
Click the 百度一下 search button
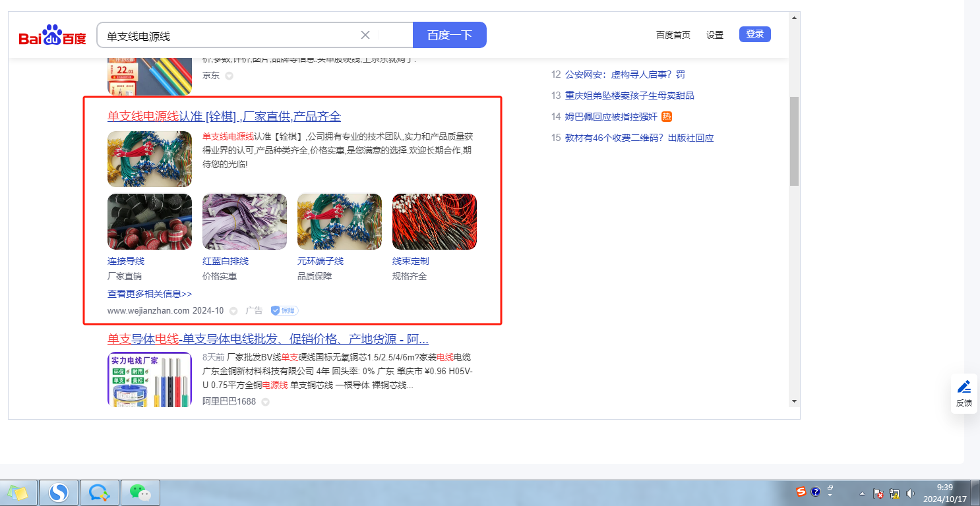pyautogui.click(x=450, y=35)
